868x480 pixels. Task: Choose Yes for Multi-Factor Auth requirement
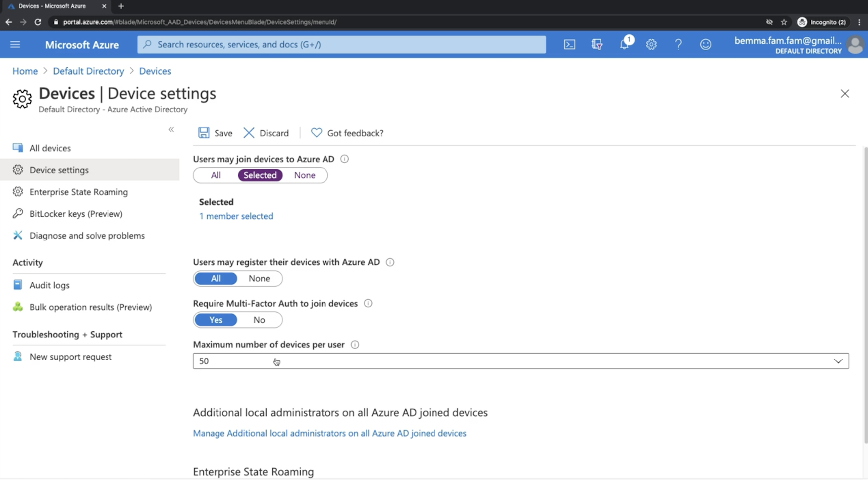pos(216,320)
